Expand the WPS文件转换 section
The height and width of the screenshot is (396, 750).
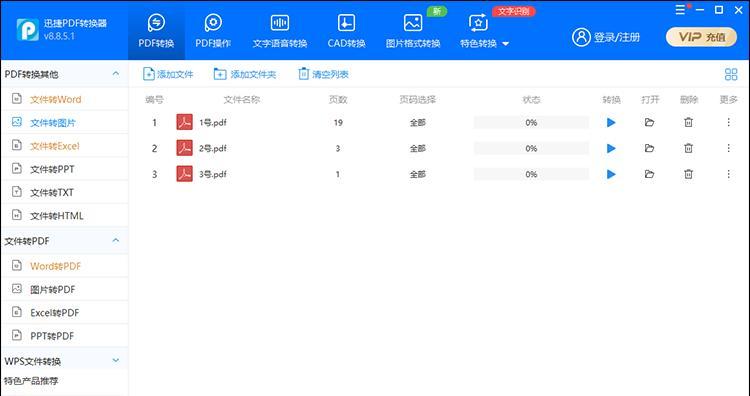[116, 360]
